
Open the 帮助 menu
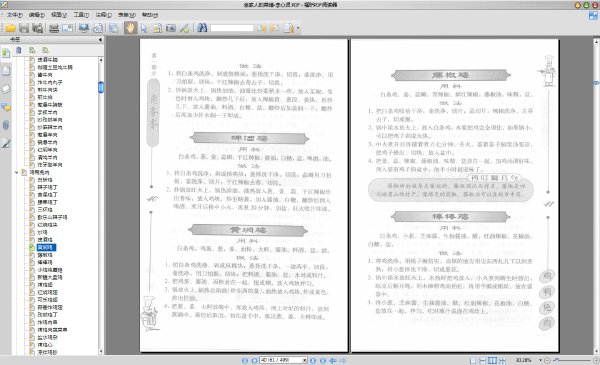coord(150,15)
